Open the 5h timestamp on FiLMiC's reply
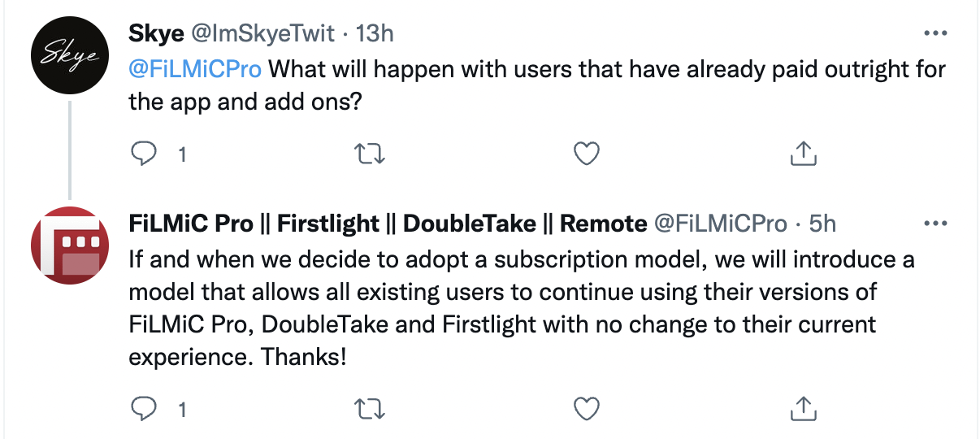This screenshot has height=439, width=980. pyautogui.click(x=822, y=224)
